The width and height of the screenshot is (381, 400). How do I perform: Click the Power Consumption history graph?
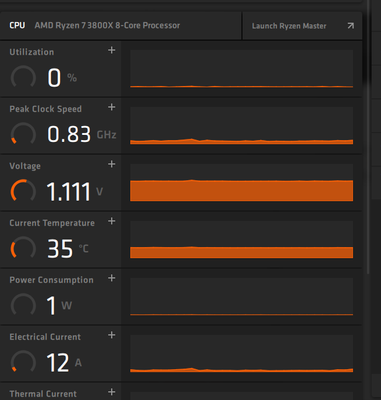point(242,297)
